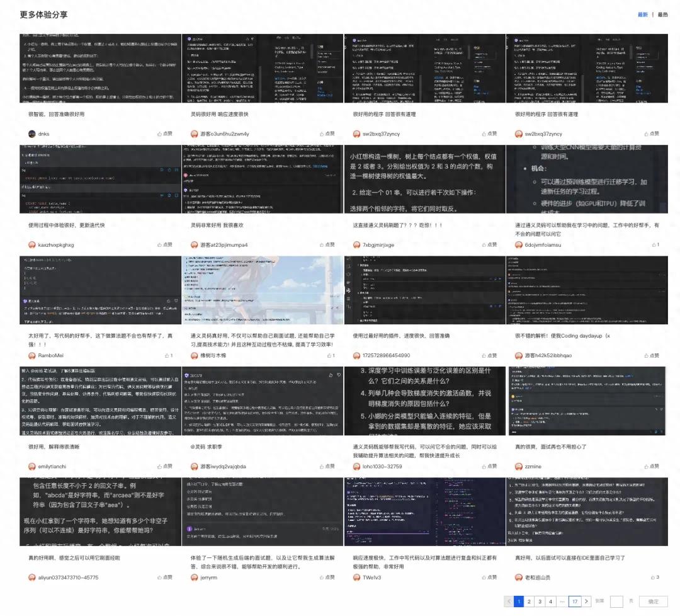Like RamboMei's review with thumbs-up

[x=167, y=356]
